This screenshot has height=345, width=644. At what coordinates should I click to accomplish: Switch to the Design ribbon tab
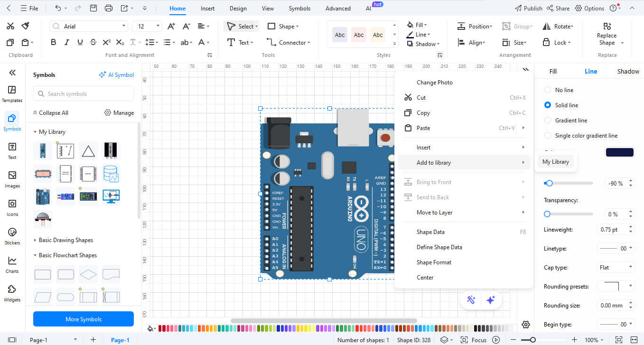pyautogui.click(x=238, y=9)
